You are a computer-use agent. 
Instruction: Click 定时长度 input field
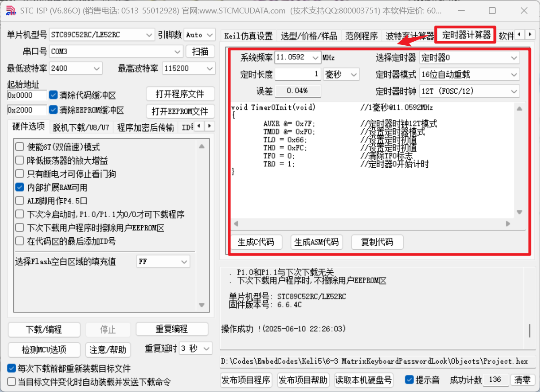pos(298,74)
